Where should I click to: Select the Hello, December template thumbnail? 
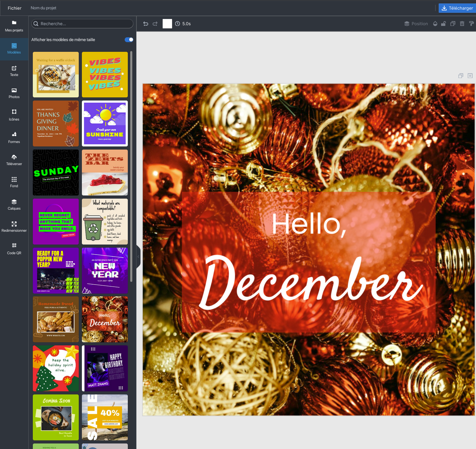[x=105, y=319]
